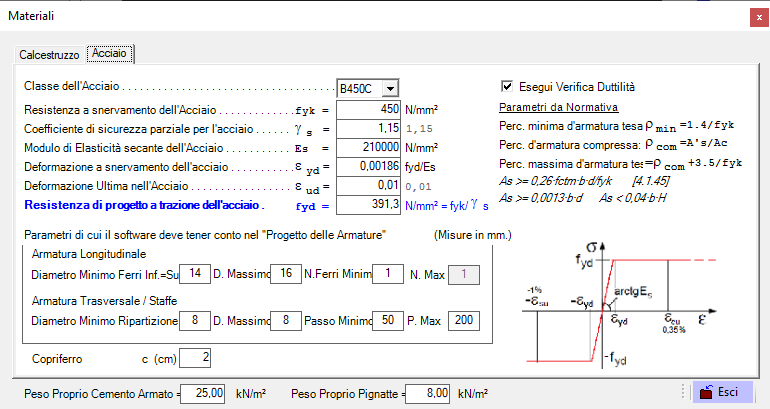Open the Classe dell'Acciaio B450C dropdown
Viewport: 770px width, 409px height.
coord(390,89)
